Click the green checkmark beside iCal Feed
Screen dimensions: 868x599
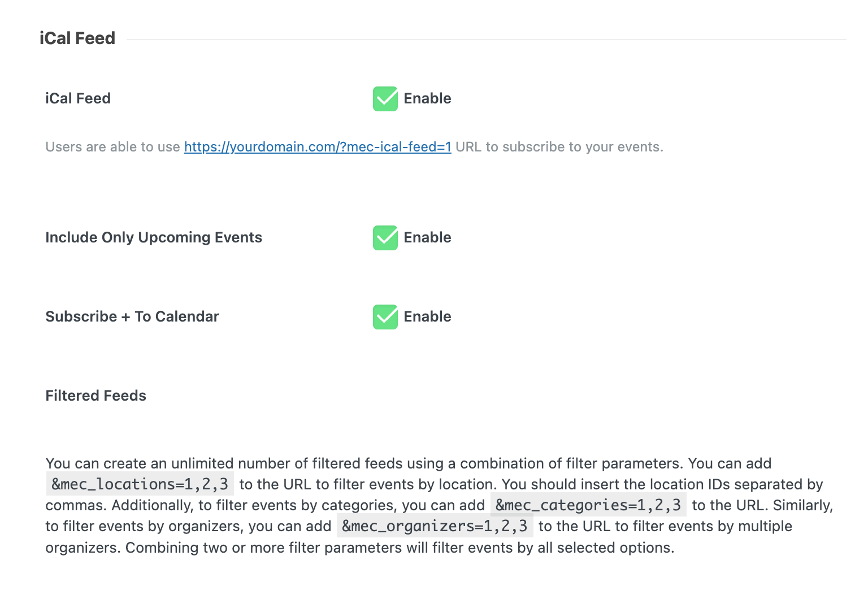pos(385,98)
